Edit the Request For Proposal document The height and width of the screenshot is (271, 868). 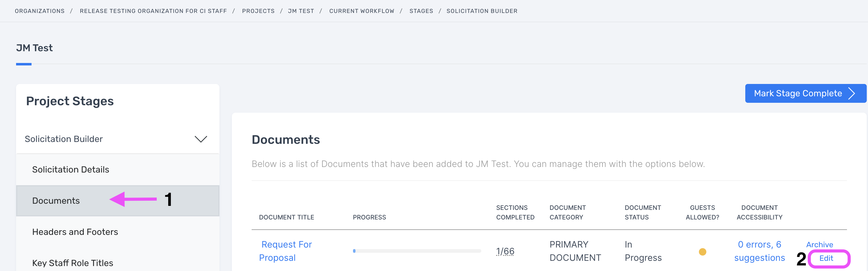pyautogui.click(x=826, y=259)
